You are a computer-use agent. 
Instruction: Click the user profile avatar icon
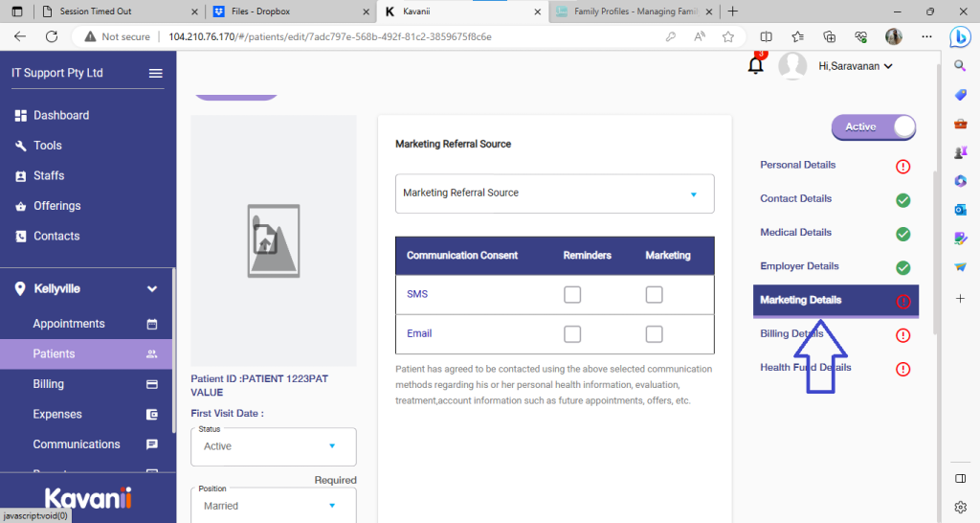[x=792, y=66]
